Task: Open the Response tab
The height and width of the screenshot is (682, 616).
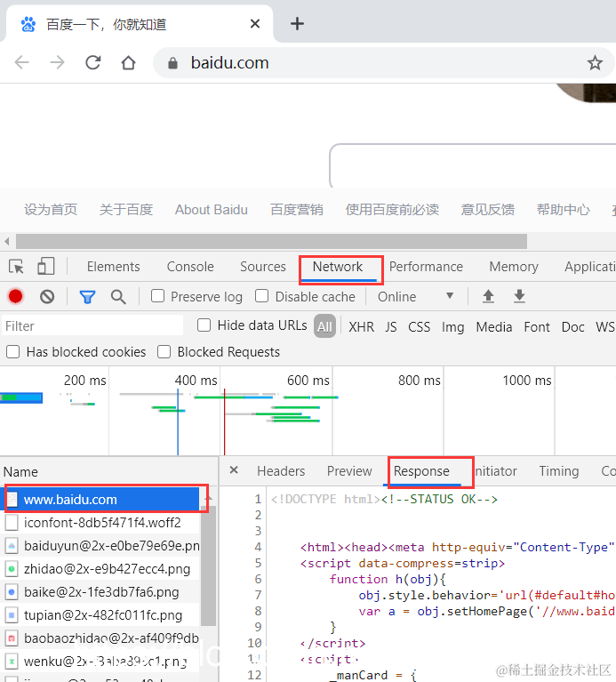Action: point(421,471)
